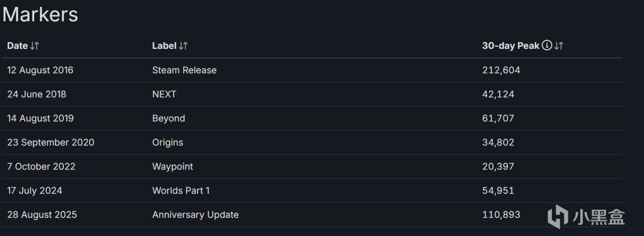Click the 110,893 peak value
Viewport: 644px width, 236px height.
coord(501,215)
